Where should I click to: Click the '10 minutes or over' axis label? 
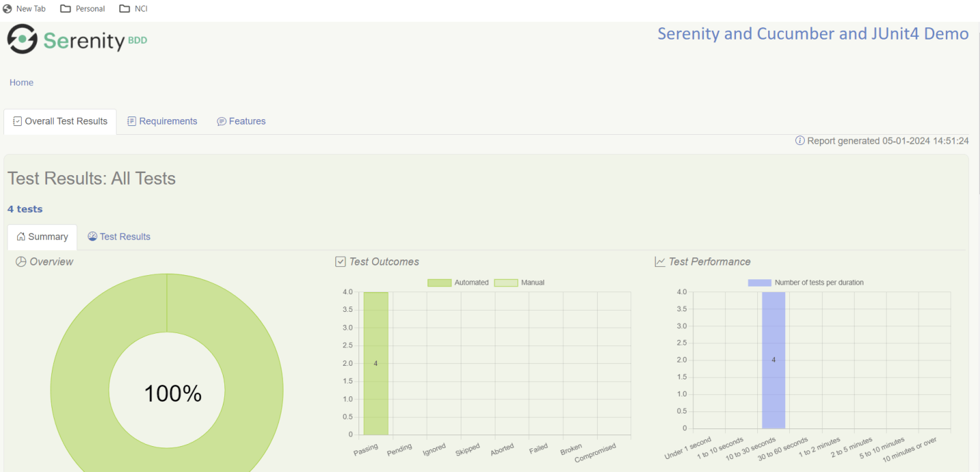click(910, 450)
